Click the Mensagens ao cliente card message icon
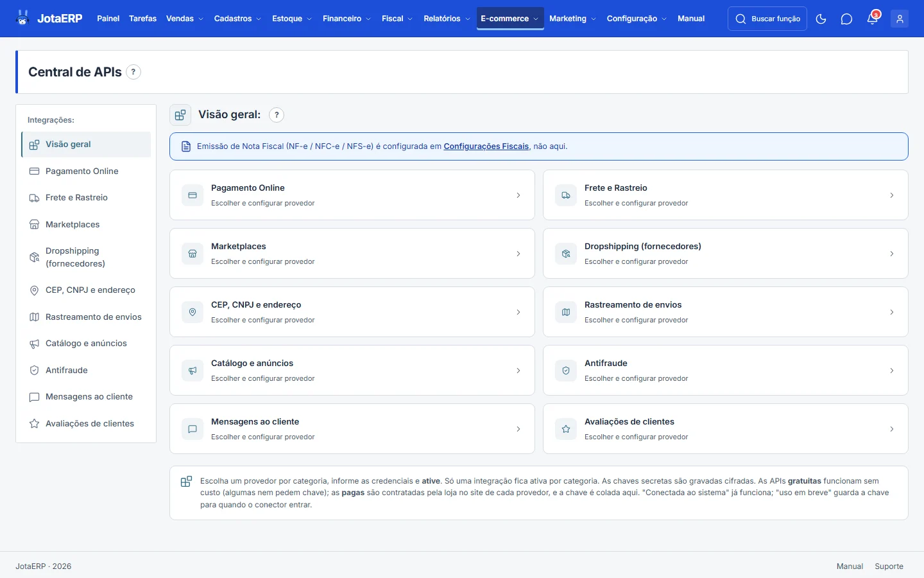924x578 pixels. (193, 429)
